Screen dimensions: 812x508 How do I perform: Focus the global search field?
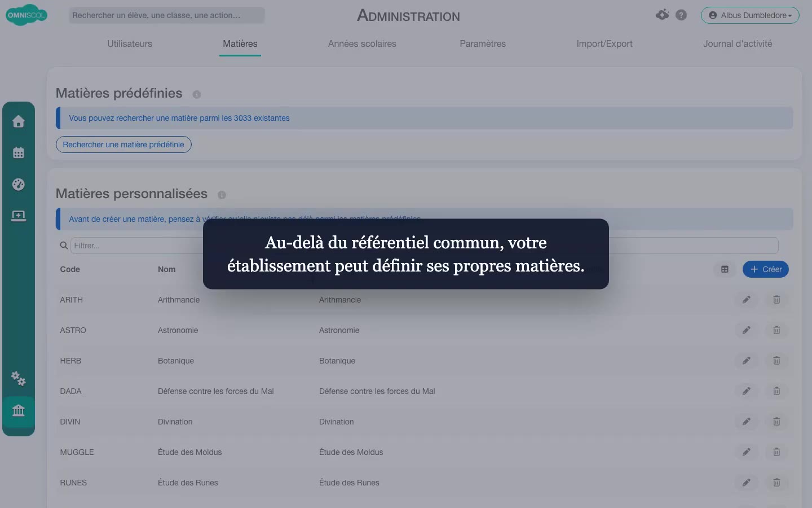click(167, 15)
